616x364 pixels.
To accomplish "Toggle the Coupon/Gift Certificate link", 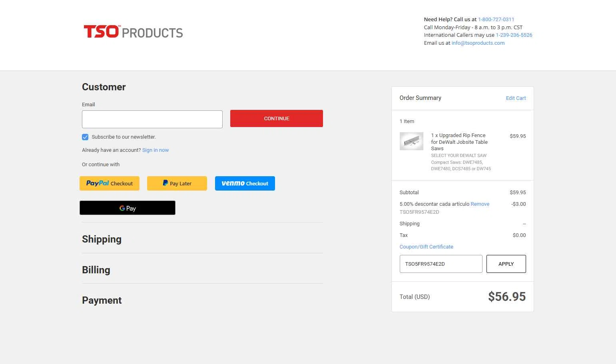I will pyautogui.click(x=426, y=247).
